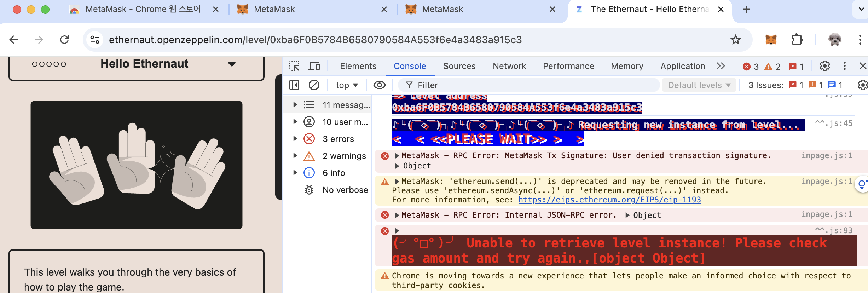Expand the Unable to retrieve level error
Image resolution: width=868 pixels, height=293 pixels.
click(397, 231)
